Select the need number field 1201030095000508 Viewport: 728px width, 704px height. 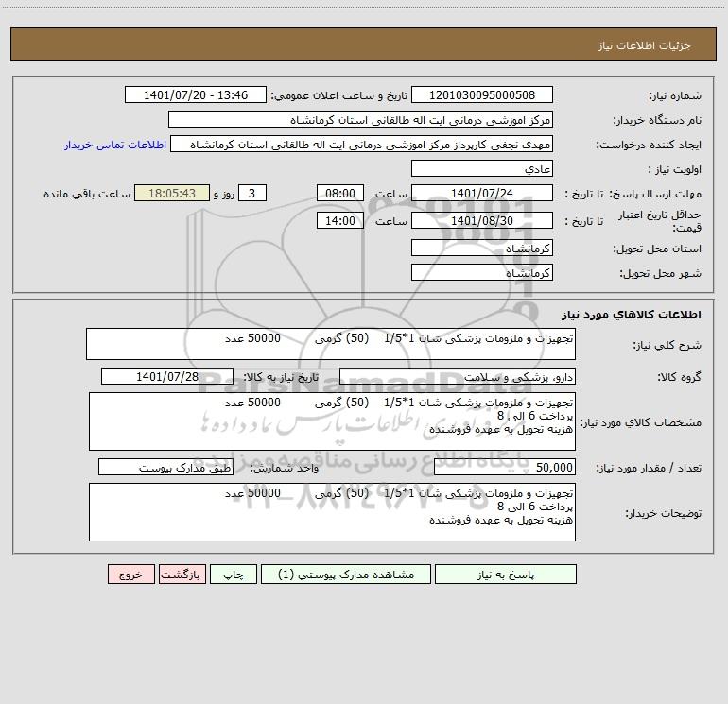click(x=482, y=94)
